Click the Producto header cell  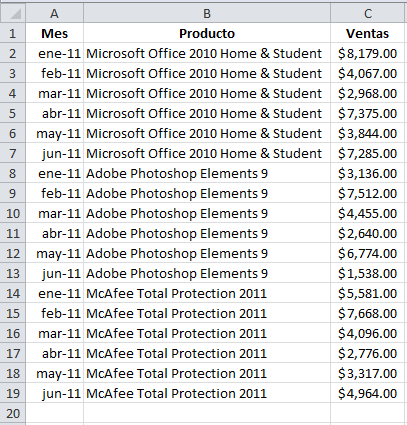(207, 33)
